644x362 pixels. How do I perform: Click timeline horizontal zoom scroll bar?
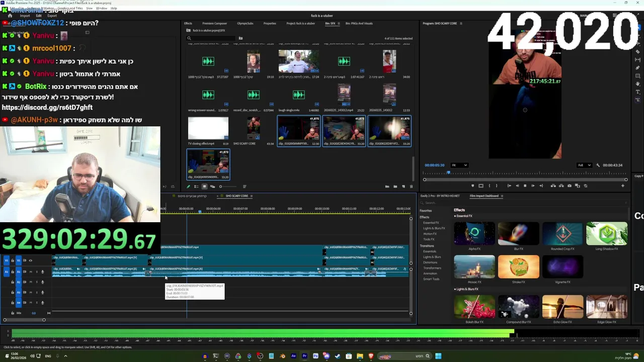click(24, 320)
